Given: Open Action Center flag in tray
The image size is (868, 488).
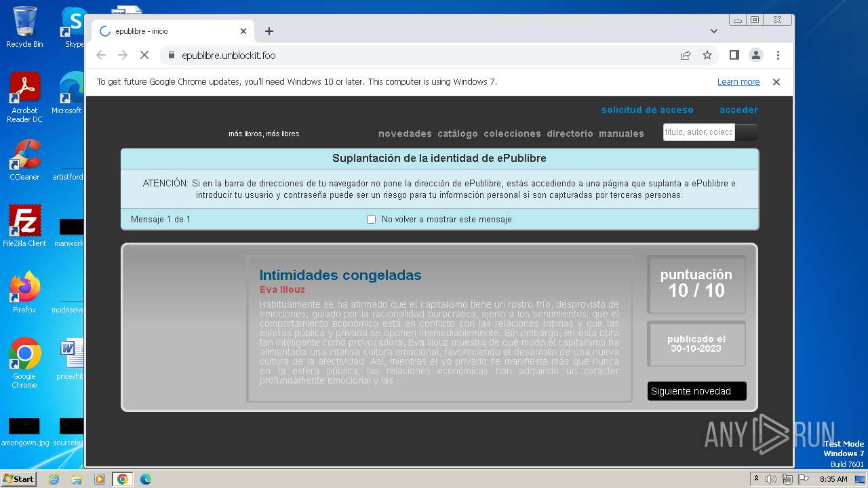Looking at the screenshot, I should pos(803,479).
